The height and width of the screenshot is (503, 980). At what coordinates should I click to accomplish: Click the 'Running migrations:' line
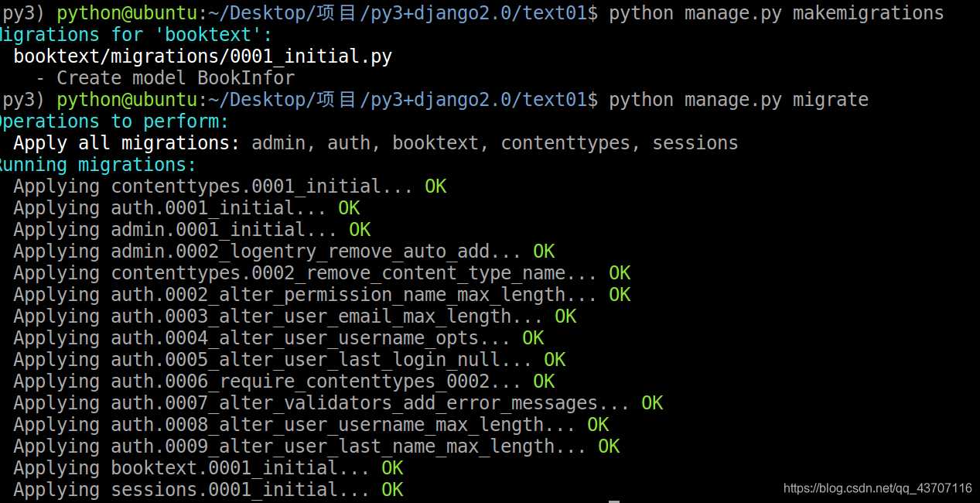[x=98, y=165]
